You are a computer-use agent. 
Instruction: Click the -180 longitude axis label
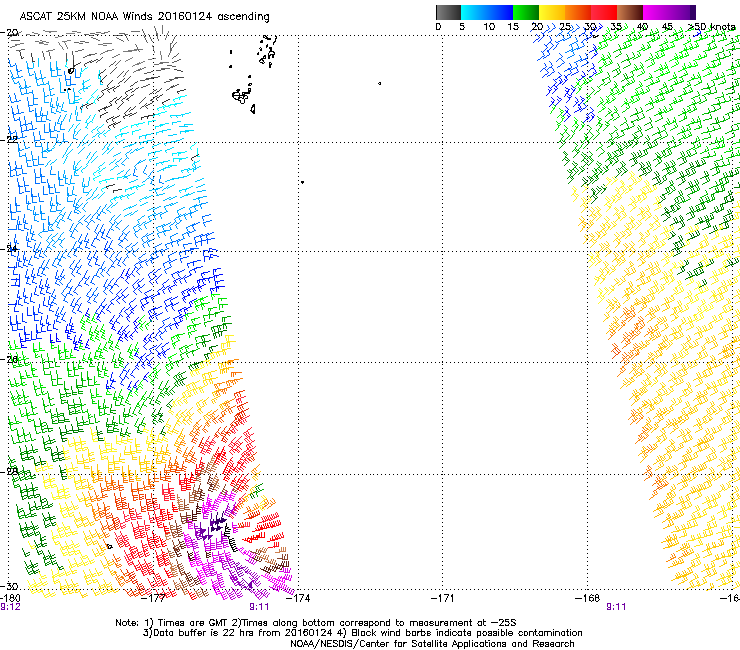coord(10,598)
